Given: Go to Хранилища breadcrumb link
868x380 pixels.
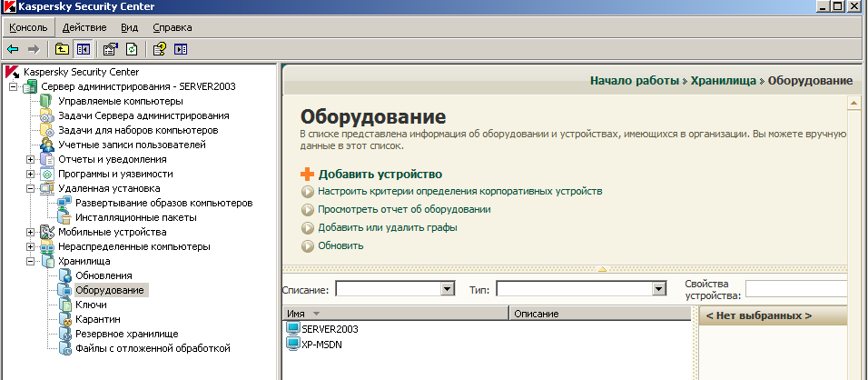Looking at the screenshot, I should (723, 80).
